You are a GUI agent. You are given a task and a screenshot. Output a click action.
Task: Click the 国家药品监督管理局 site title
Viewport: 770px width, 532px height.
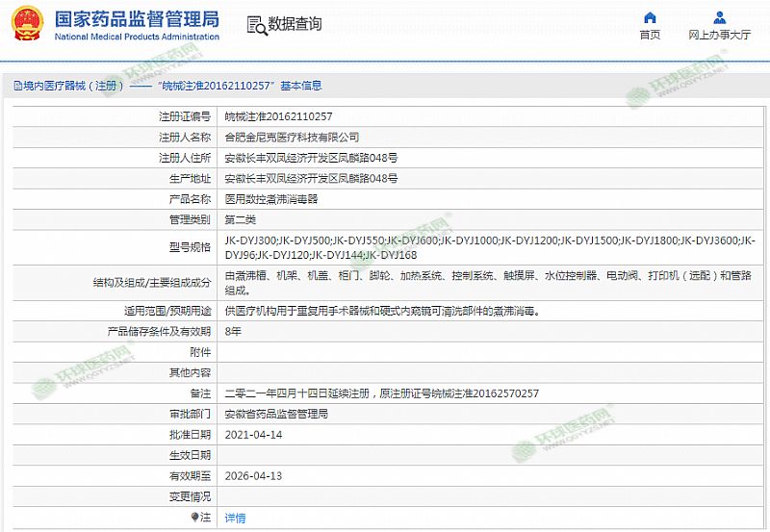point(137,19)
